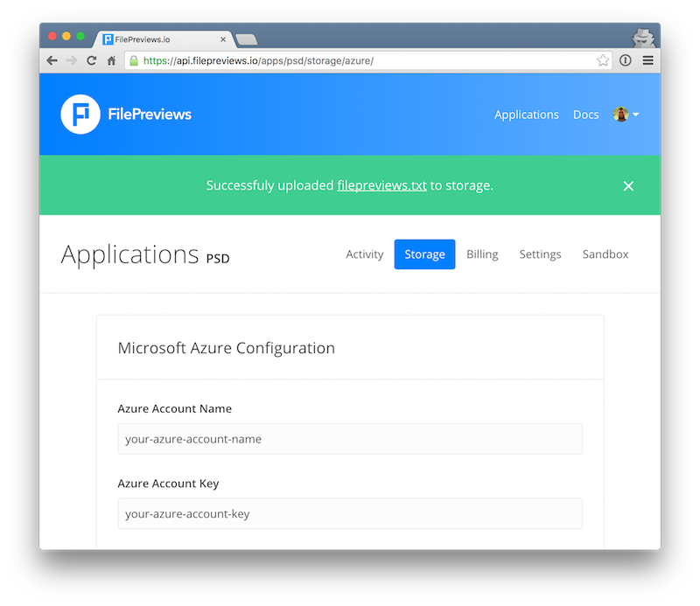
Task: Bookmark this page with the star icon
Action: 603,60
